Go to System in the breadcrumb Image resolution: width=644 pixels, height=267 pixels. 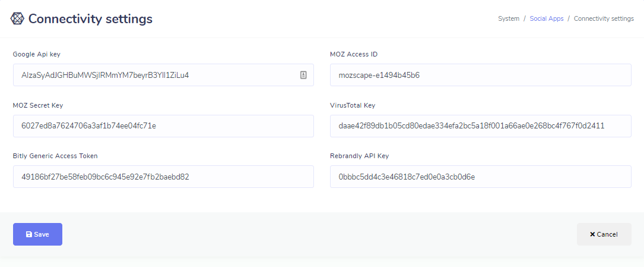pyautogui.click(x=509, y=19)
